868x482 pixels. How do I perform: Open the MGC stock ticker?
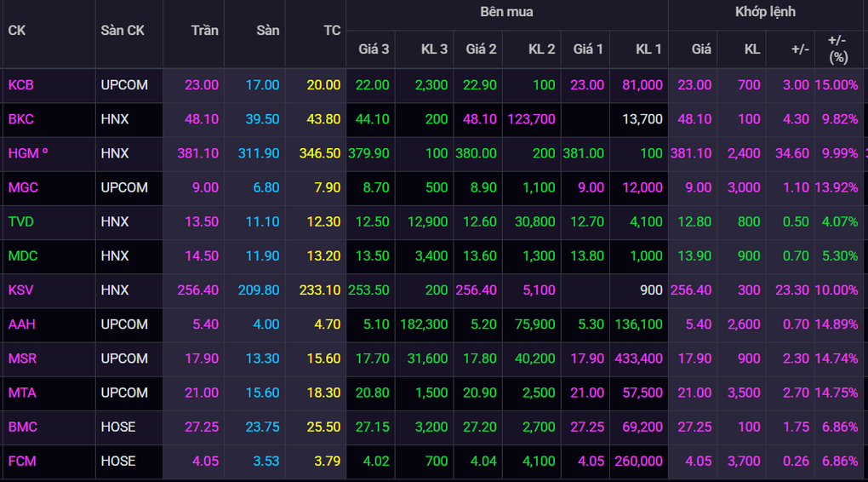tap(23, 187)
